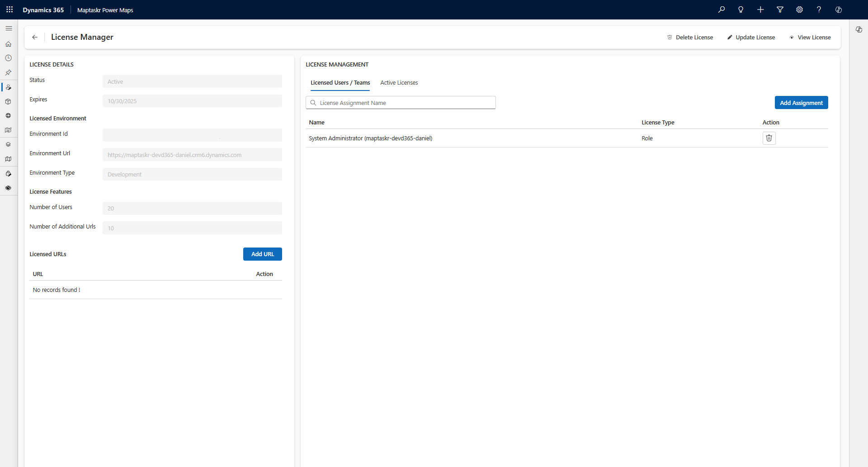868x467 pixels.
Task: Go back using the back arrow
Action: coord(34,37)
